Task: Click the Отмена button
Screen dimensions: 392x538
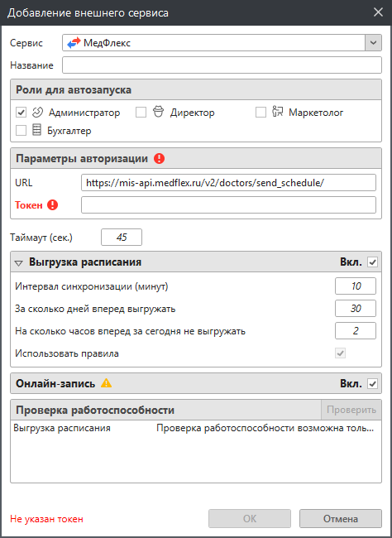Action: point(341,518)
